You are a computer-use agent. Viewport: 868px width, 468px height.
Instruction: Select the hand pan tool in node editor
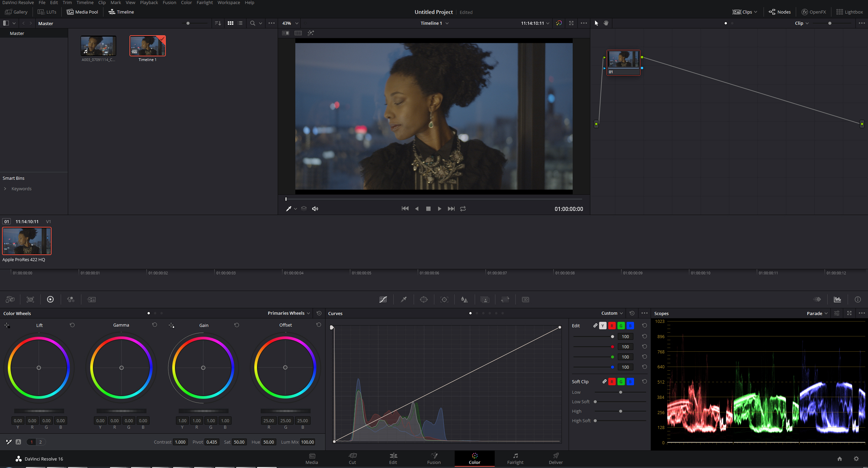606,23
